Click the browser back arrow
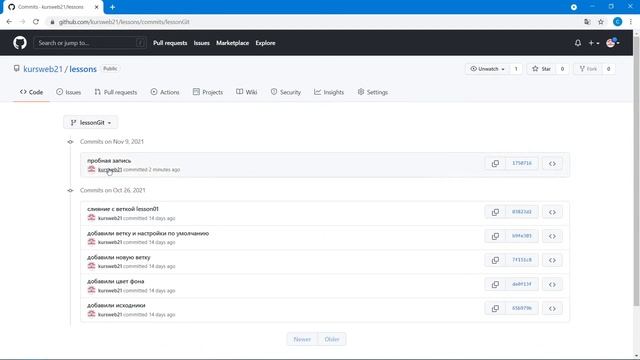The image size is (640, 360). pos(9,22)
